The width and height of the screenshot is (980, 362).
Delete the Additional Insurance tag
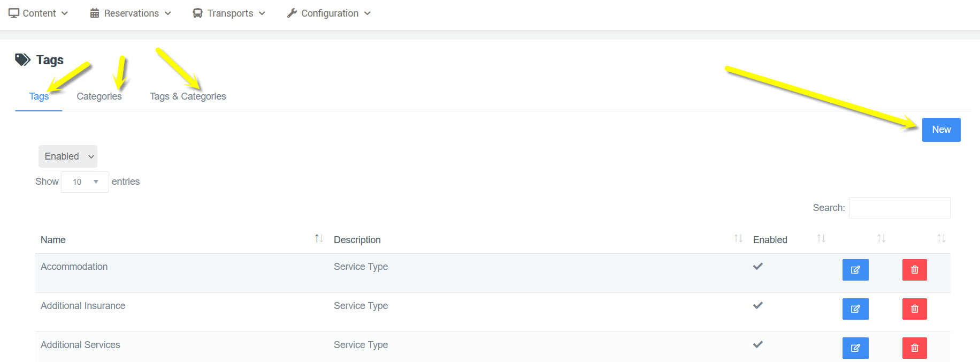(x=914, y=309)
